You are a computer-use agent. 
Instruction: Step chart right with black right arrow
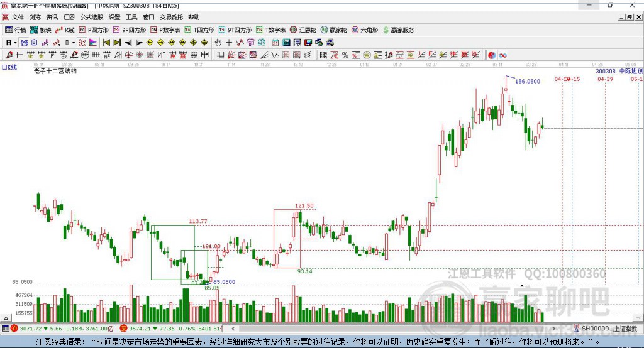point(139,43)
